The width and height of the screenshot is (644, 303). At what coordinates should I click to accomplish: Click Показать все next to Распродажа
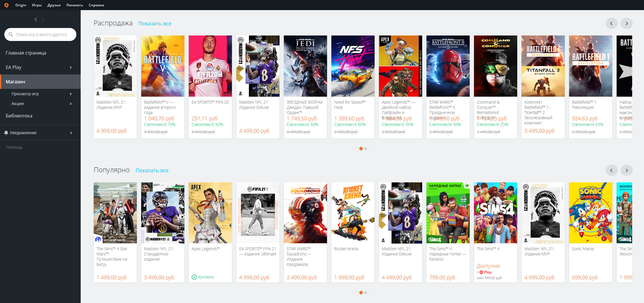click(x=155, y=23)
